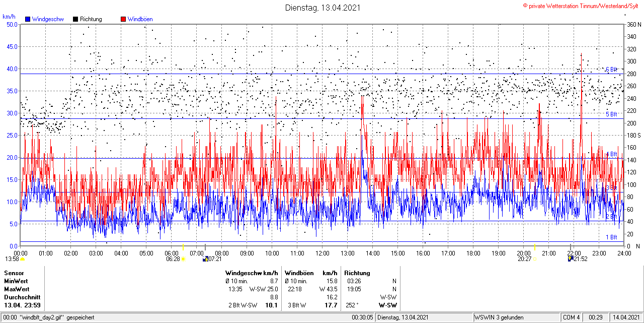The image size is (644, 323).
Task: Click the 8.8 average wind speed value
Action: (x=274, y=297)
